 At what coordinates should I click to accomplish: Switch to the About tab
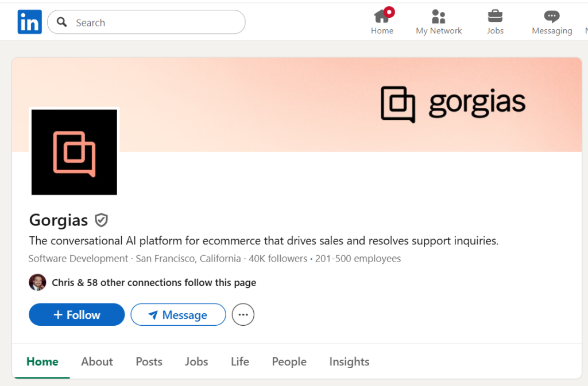tap(96, 361)
